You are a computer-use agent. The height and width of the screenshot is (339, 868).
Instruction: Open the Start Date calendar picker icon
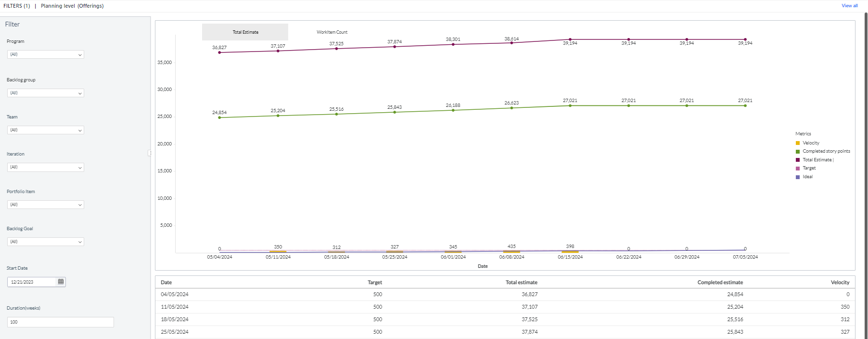(x=61, y=282)
